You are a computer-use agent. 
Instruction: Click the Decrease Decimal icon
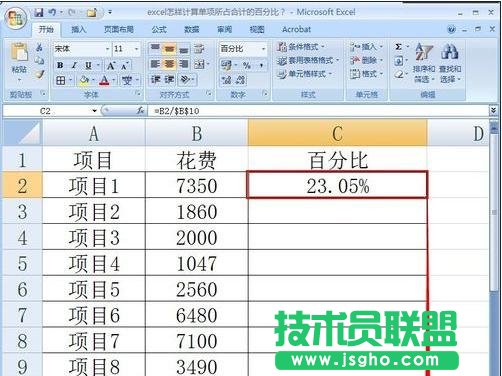241,80
